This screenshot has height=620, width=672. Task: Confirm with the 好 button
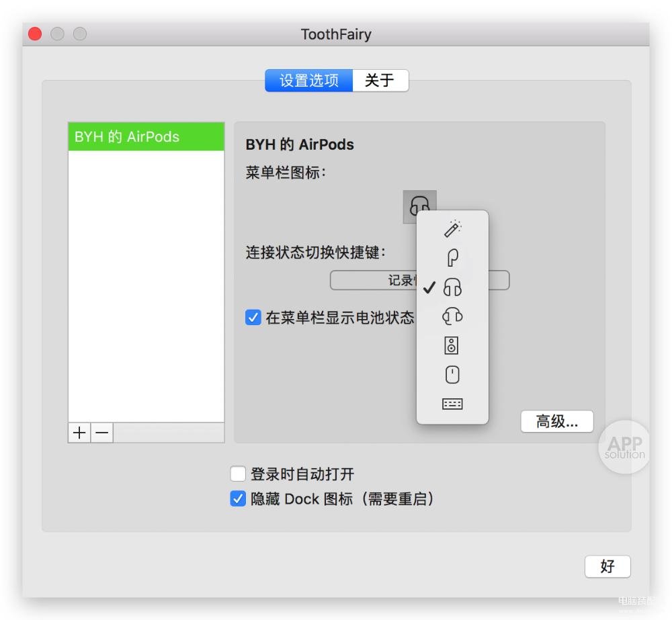point(607,566)
